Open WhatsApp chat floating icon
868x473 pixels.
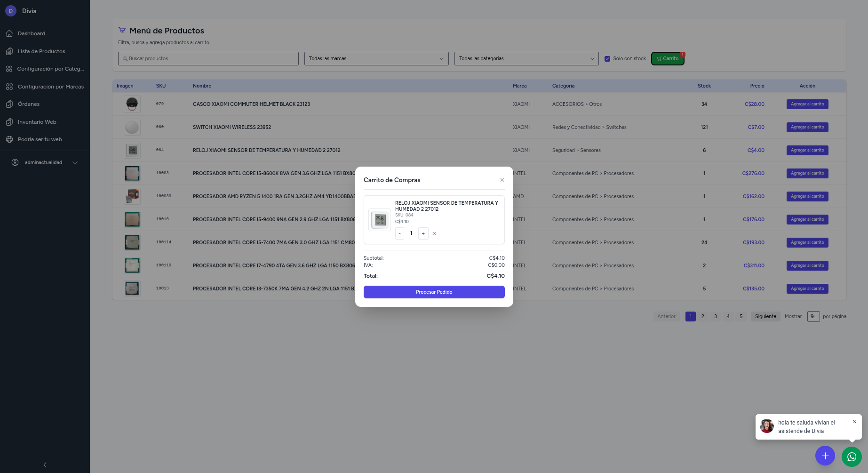click(851, 457)
